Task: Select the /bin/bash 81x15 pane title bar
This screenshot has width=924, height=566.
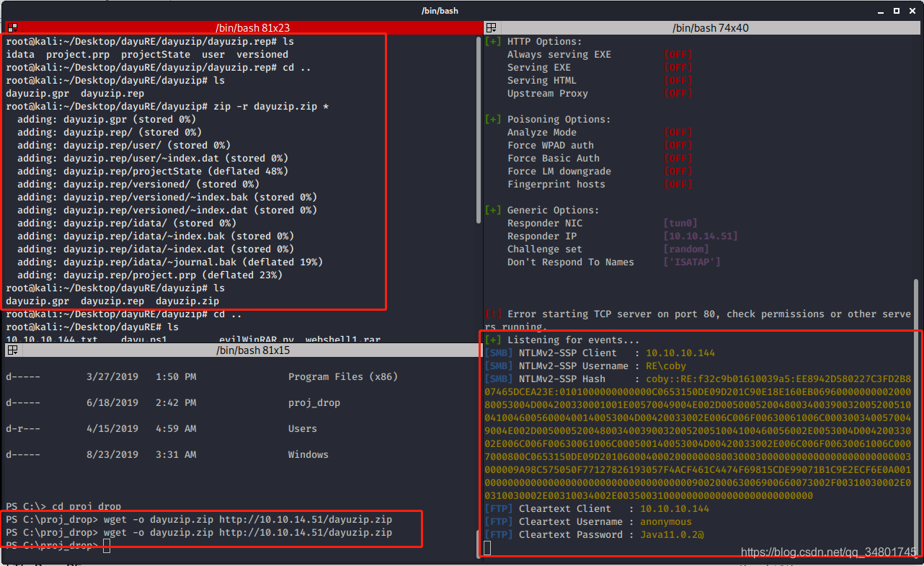Action: (242, 350)
